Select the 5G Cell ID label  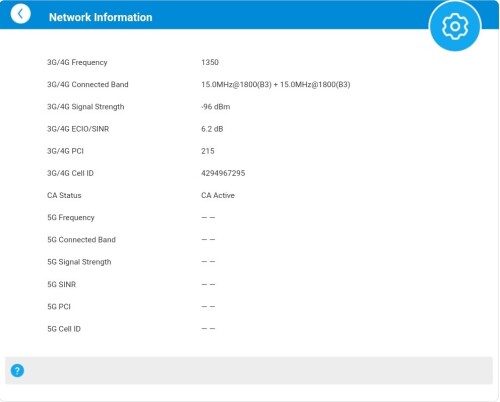pos(64,329)
